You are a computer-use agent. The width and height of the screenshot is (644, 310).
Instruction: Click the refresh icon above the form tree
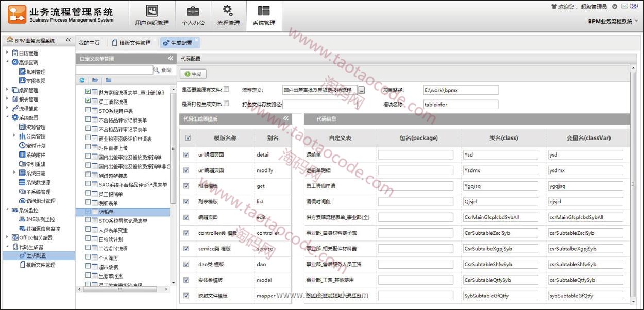pos(82,80)
